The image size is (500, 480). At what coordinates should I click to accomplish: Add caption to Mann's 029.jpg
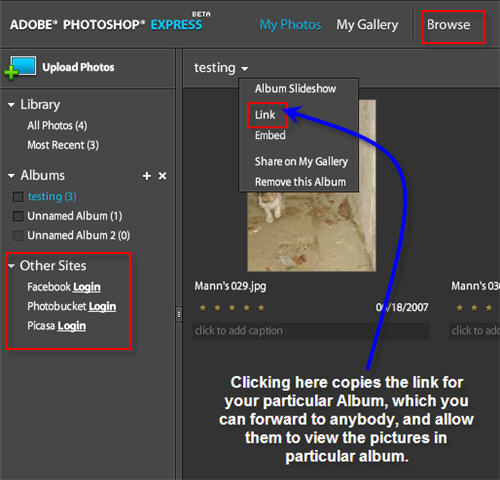point(311,331)
